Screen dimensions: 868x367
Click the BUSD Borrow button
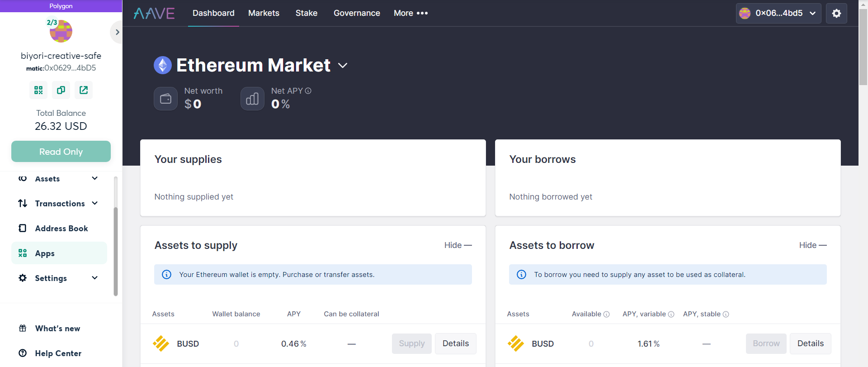click(x=766, y=343)
